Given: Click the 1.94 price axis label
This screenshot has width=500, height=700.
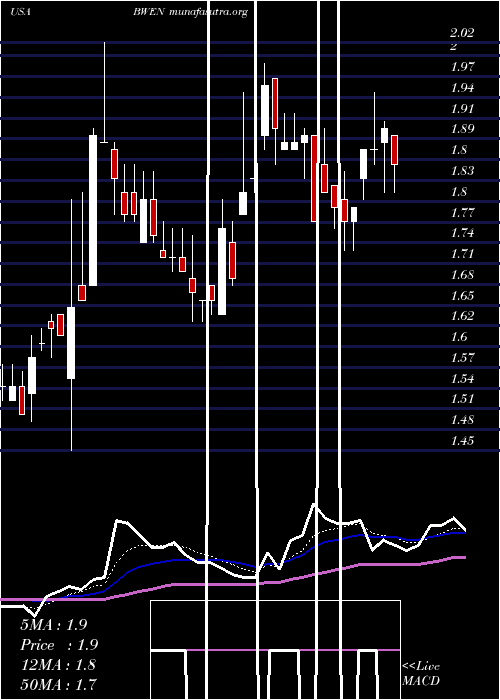Looking at the screenshot, I should tap(462, 88).
